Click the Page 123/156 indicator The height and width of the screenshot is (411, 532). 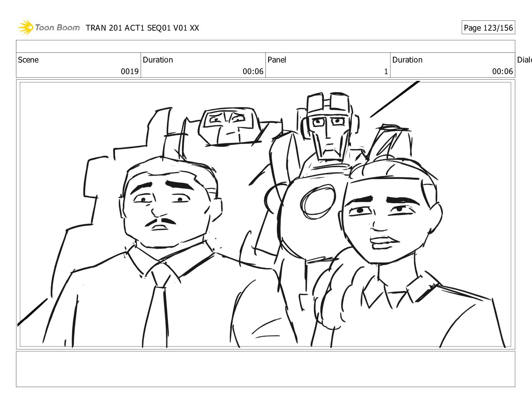[488, 28]
